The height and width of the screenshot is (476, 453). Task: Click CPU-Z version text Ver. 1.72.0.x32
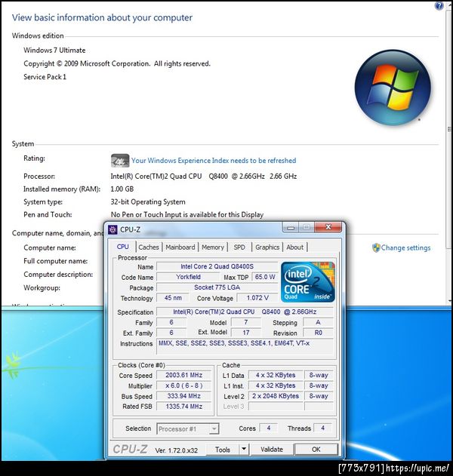[176, 450]
